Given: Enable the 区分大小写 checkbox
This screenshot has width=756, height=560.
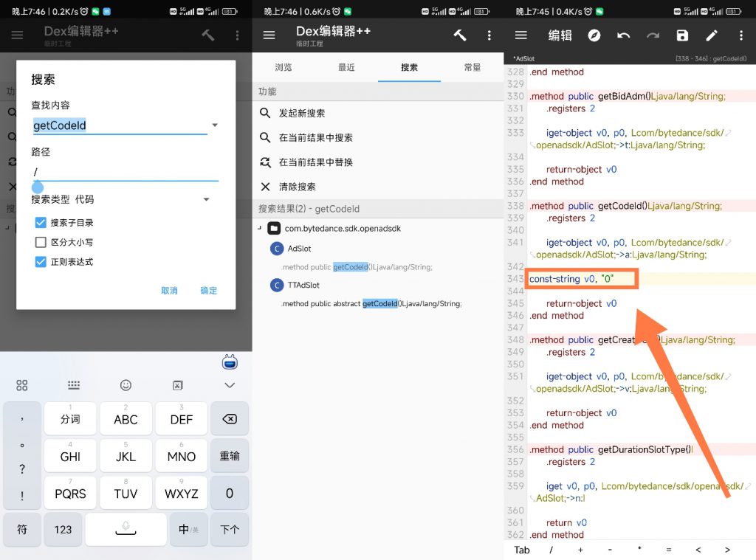Looking at the screenshot, I should 41,241.
